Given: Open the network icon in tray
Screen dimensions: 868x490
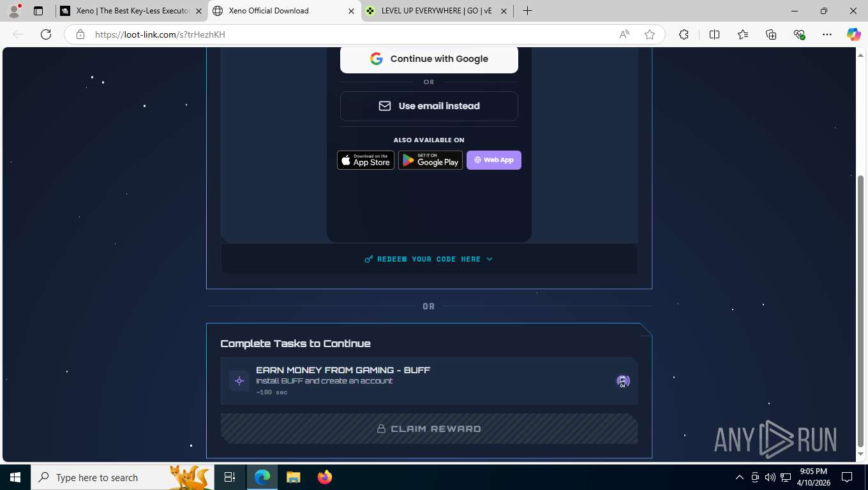Looking at the screenshot, I should click(x=786, y=477).
